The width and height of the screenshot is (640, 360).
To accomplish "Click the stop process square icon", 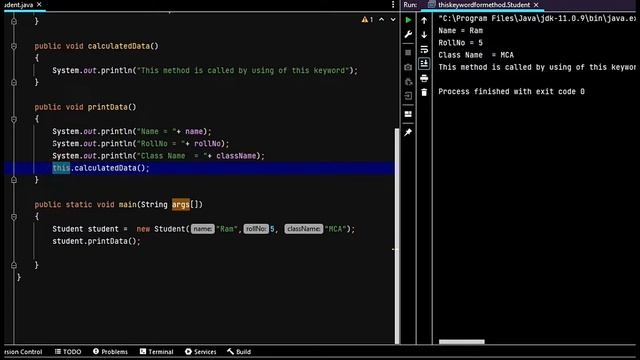I will pos(408,53).
